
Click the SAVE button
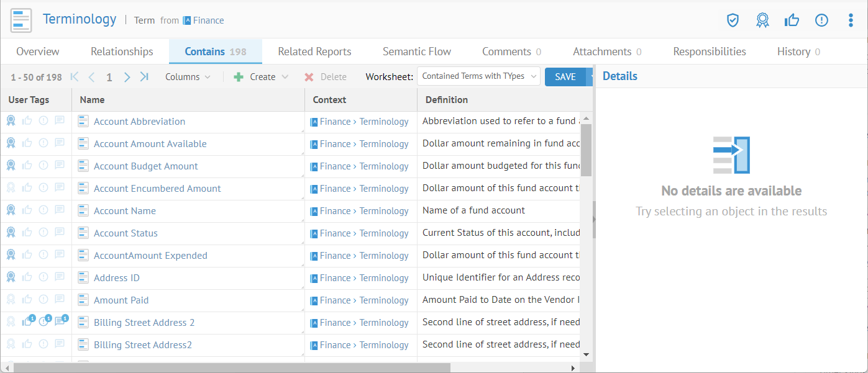pos(565,77)
